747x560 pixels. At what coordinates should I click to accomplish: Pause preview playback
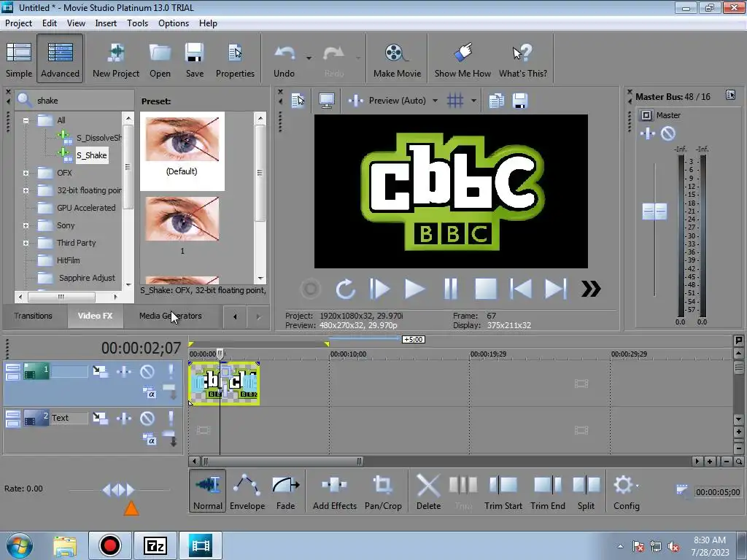coord(450,289)
